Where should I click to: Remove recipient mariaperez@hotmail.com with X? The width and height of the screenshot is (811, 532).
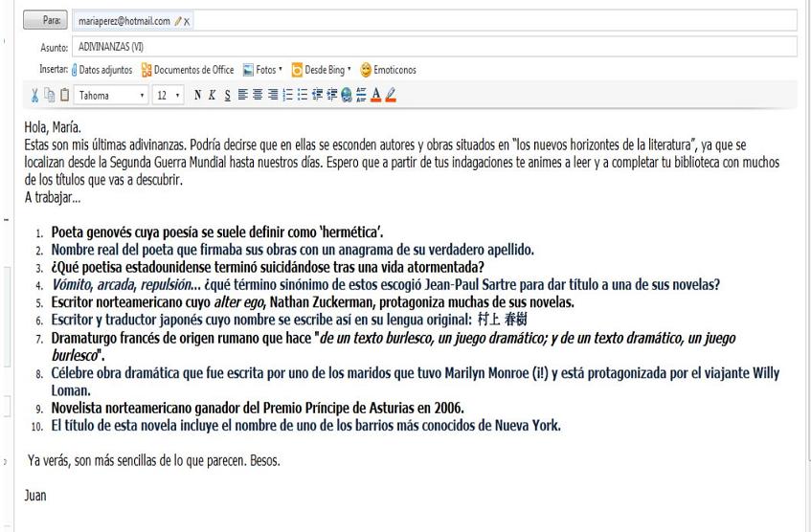tap(187, 22)
